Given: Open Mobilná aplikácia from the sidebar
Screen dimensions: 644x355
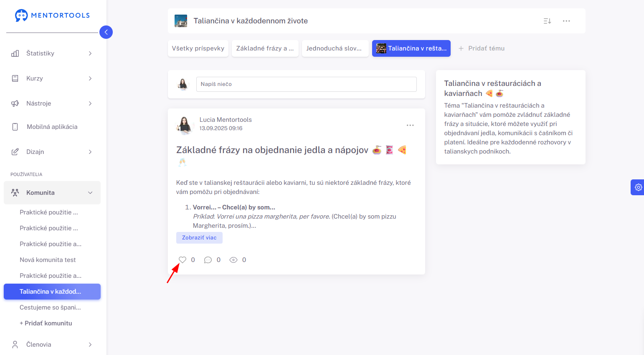Looking at the screenshot, I should (52, 127).
